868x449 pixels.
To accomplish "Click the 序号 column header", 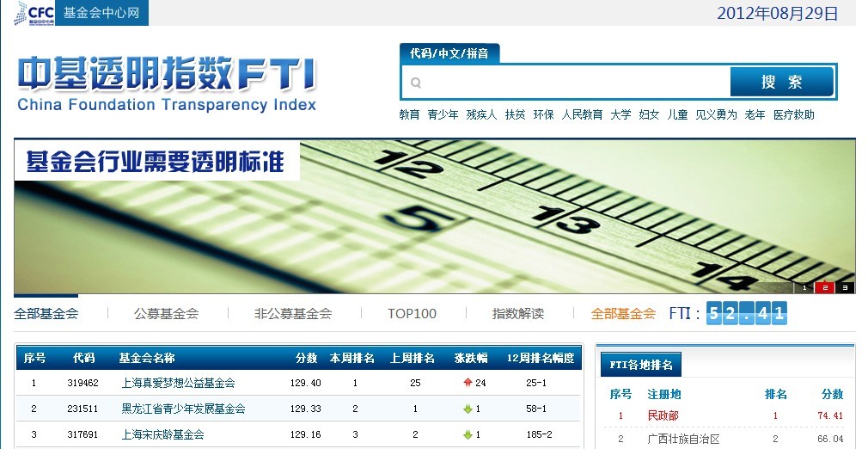I will pyautogui.click(x=34, y=358).
